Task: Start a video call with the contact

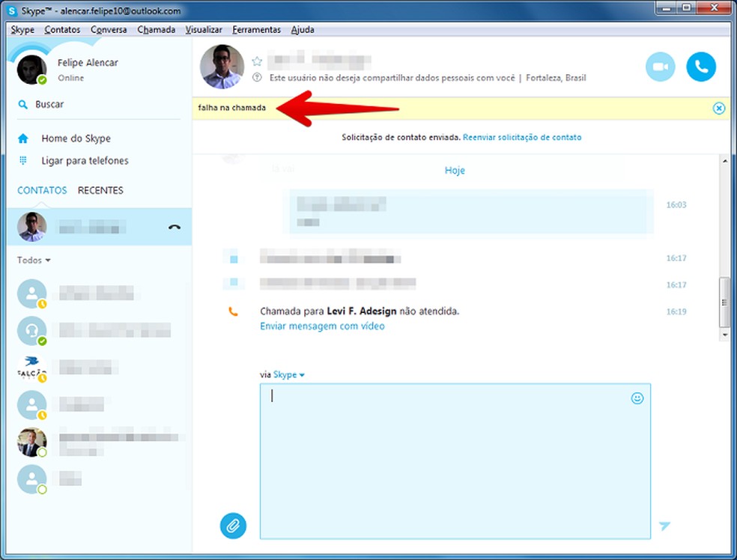Action: (660, 67)
